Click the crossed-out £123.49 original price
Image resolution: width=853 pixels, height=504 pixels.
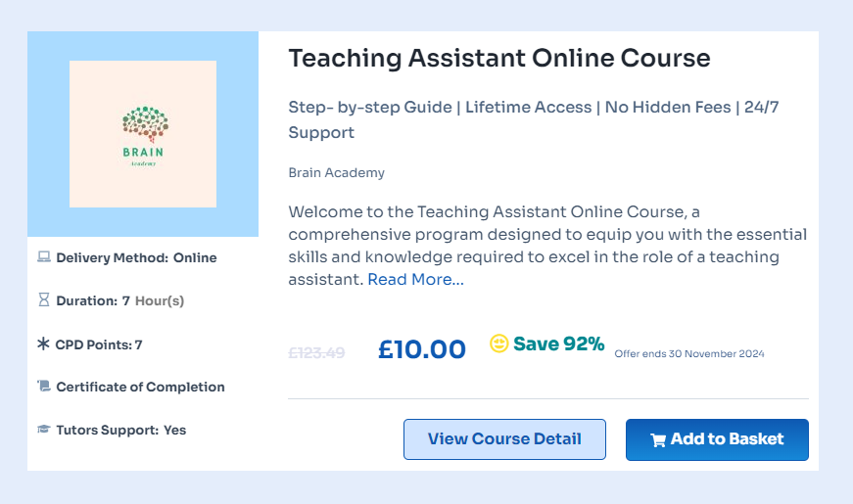[x=316, y=352]
